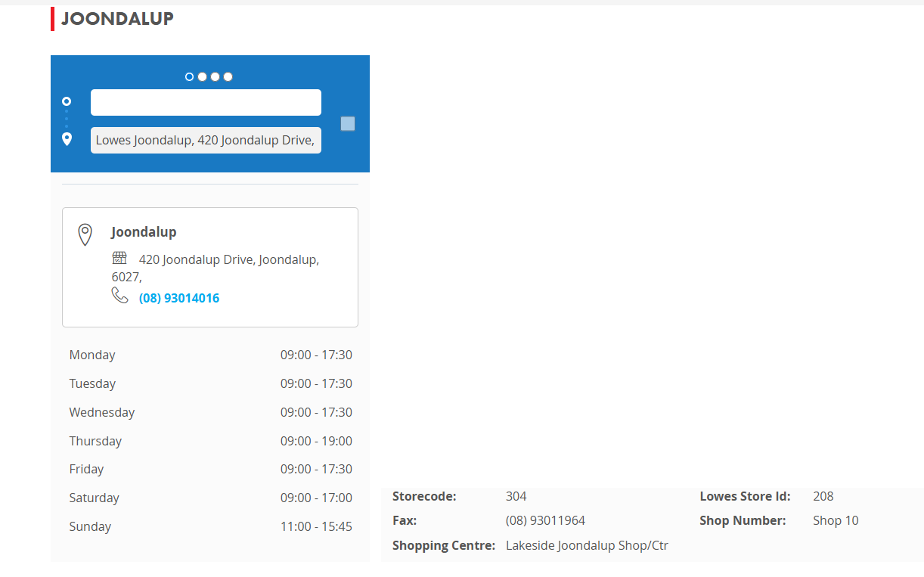
Task: Select the second radio button in the directions panel
Action: pyautogui.click(x=202, y=76)
